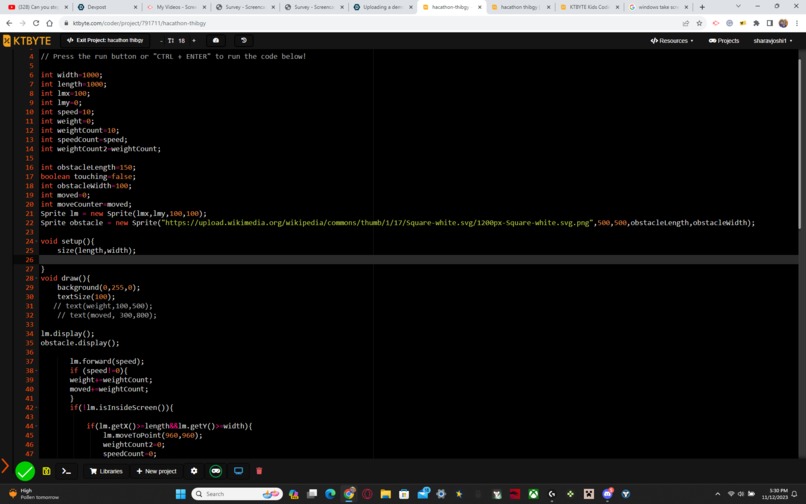Click the dashboard gauge icon in top toolbar
Viewport: 806px width, 504px height.
[x=216, y=41]
